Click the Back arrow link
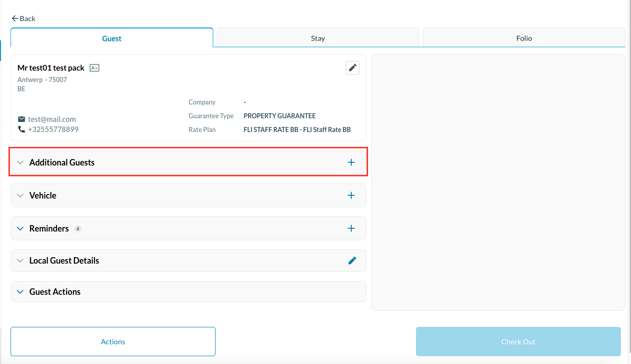 coord(23,18)
